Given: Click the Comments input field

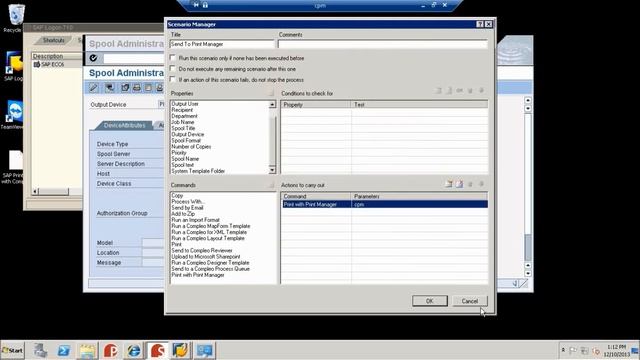Looking at the screenshot, I should pos(382,44).
